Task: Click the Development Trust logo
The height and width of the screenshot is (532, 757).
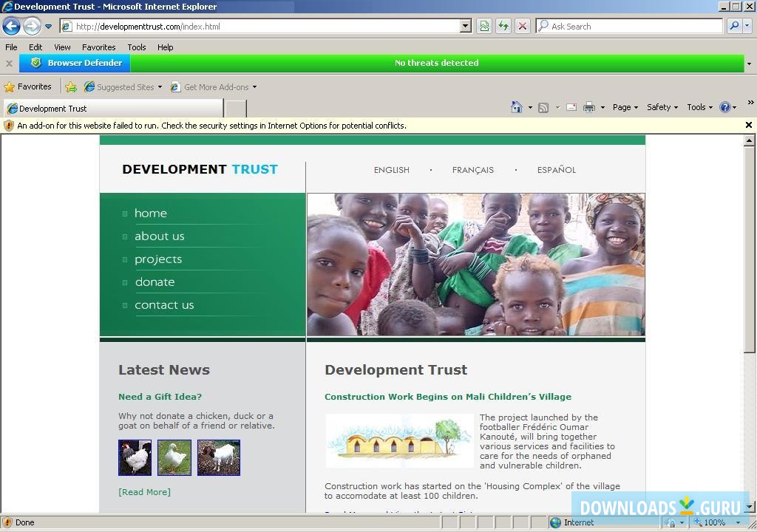Action: click(x=200, y=169)
